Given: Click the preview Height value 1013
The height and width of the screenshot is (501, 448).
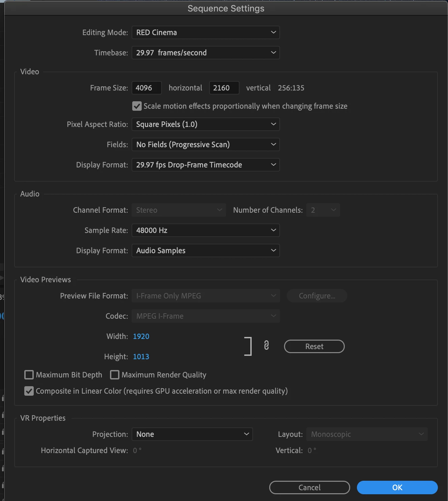Looking at the screenshot, I should [x=141, y=357].
